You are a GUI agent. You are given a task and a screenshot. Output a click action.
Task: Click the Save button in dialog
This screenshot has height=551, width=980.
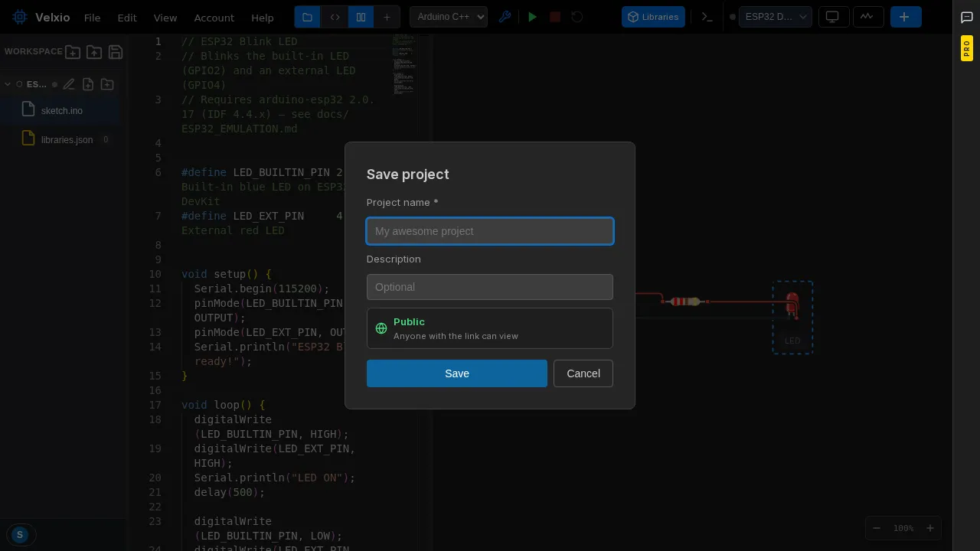click(457, 373)
